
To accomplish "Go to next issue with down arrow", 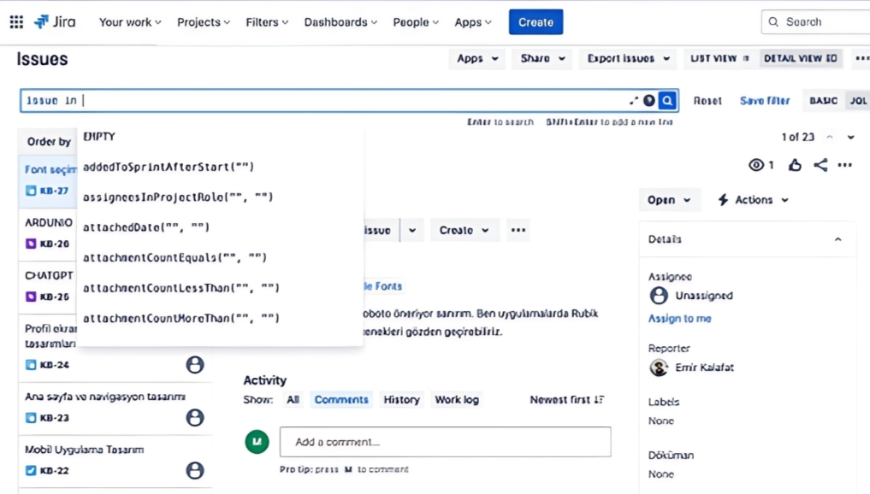I will click(x=851, y=137).
